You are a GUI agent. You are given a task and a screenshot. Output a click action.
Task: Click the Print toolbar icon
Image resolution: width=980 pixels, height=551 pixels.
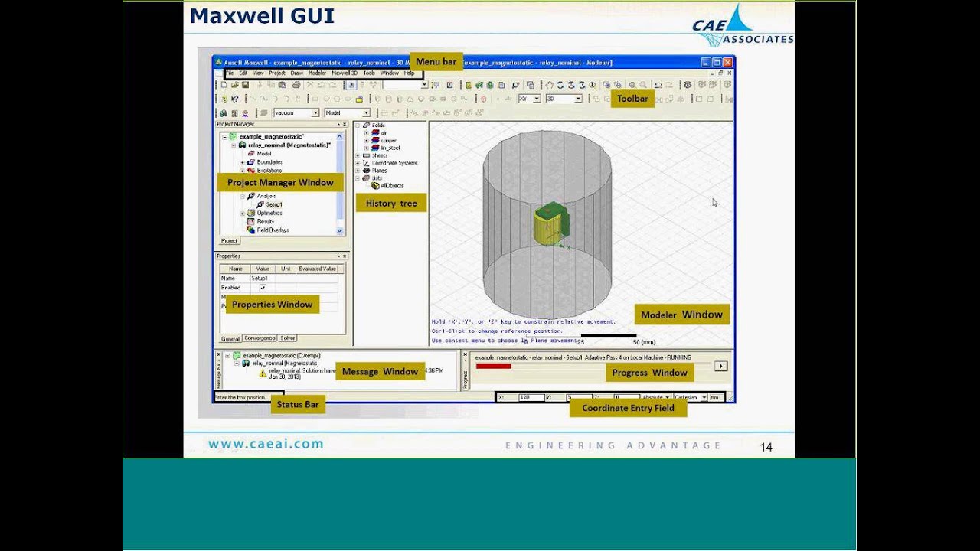pos(296,85)
